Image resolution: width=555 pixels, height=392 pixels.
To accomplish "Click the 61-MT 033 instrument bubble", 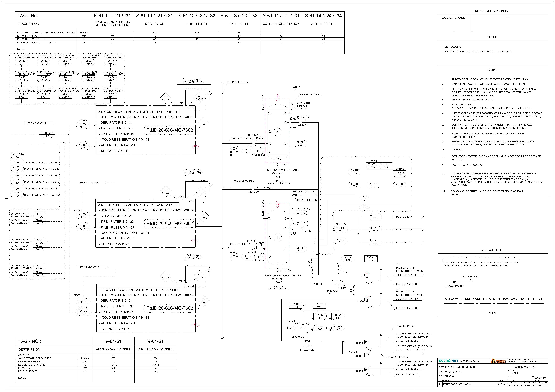I will coord(355,185).
